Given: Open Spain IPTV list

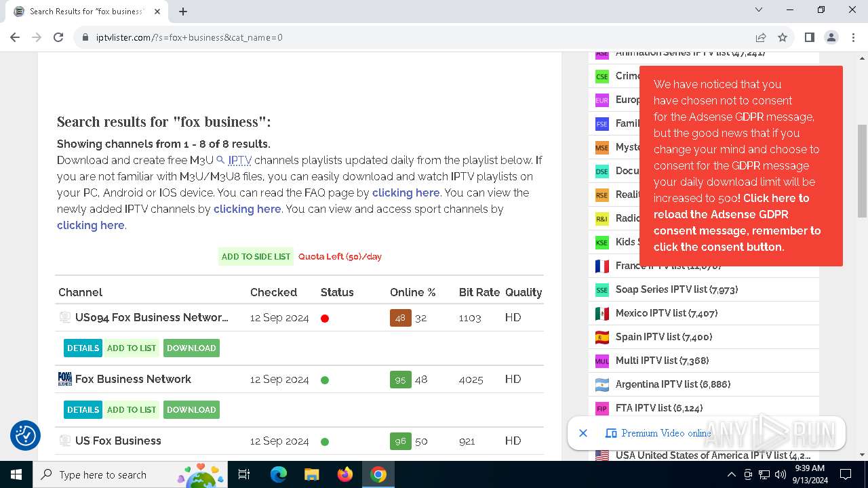Looking at the screenshot, I should coord(664,337).
